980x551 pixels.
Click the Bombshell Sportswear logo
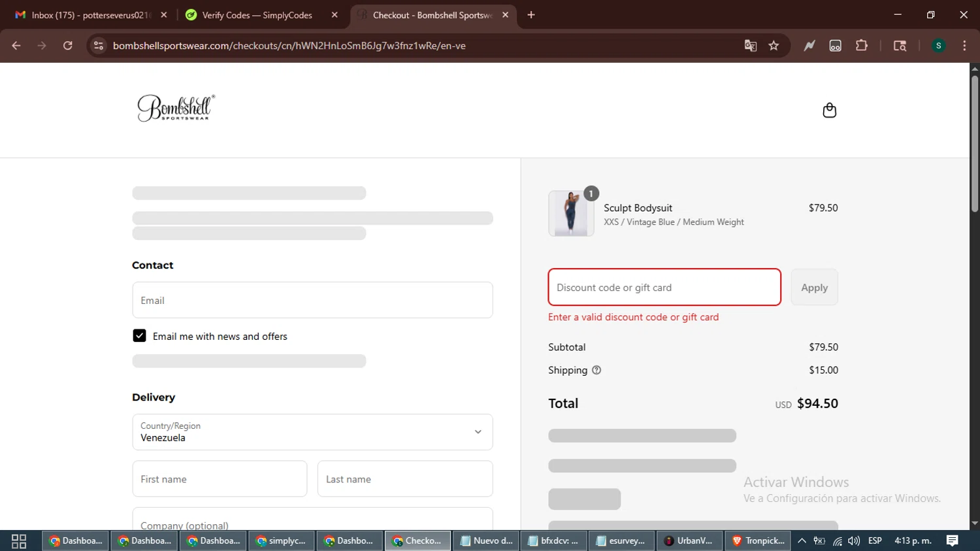coord(176,108)
